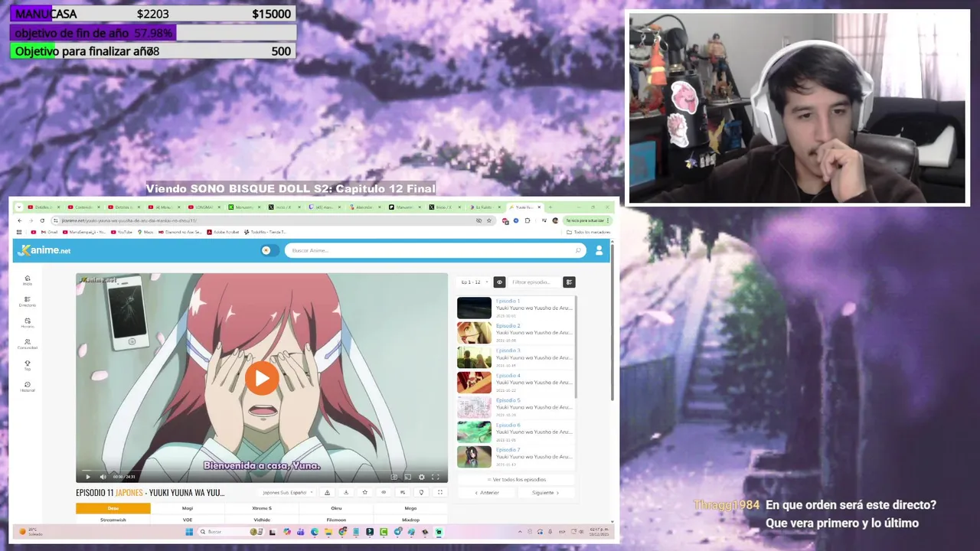
Task: Click the expand player icon below the video
Action: (440, 493)
